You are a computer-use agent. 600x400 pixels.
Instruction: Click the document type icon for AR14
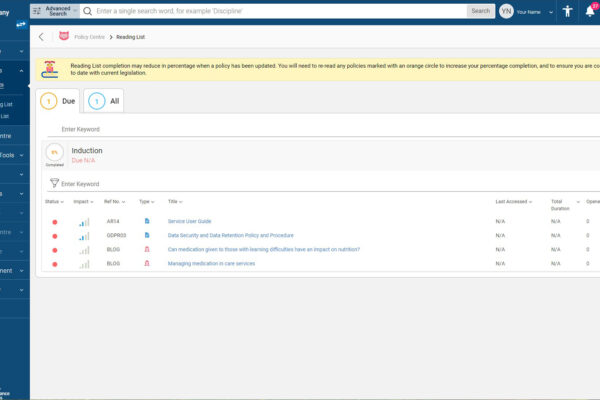pos(147,221)
